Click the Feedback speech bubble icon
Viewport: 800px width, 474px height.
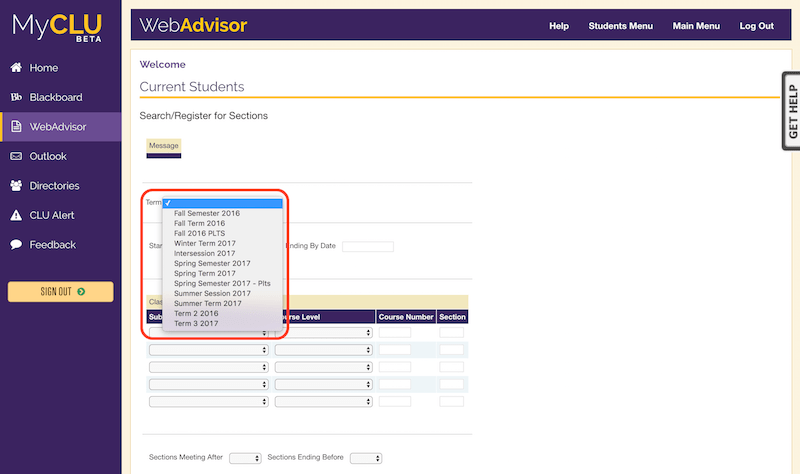[16, 245]
